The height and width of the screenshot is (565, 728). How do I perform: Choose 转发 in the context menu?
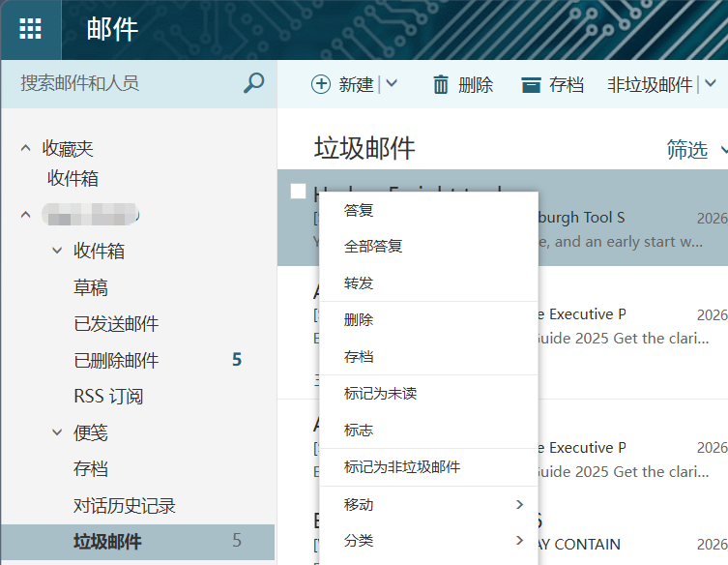pos(359,283)
